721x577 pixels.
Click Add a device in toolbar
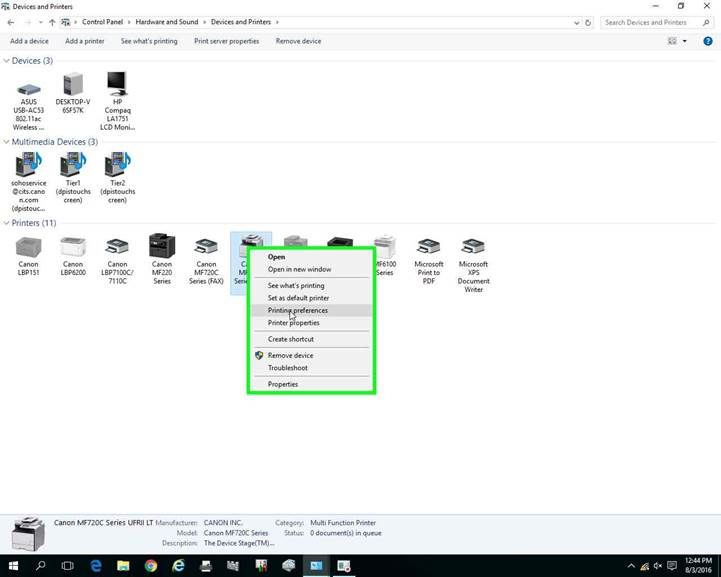[29, 41]
